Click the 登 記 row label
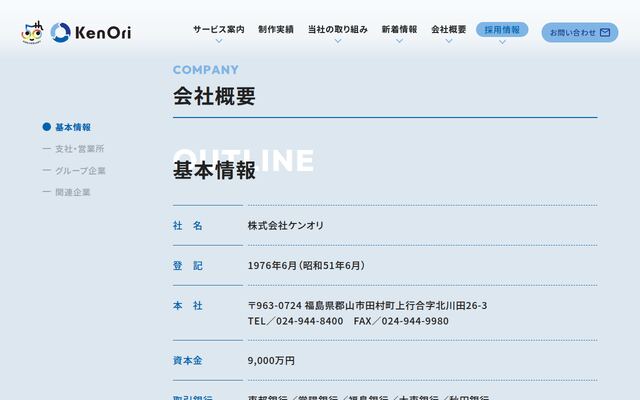This screenshot has width=640, height=400. (188, 266)
